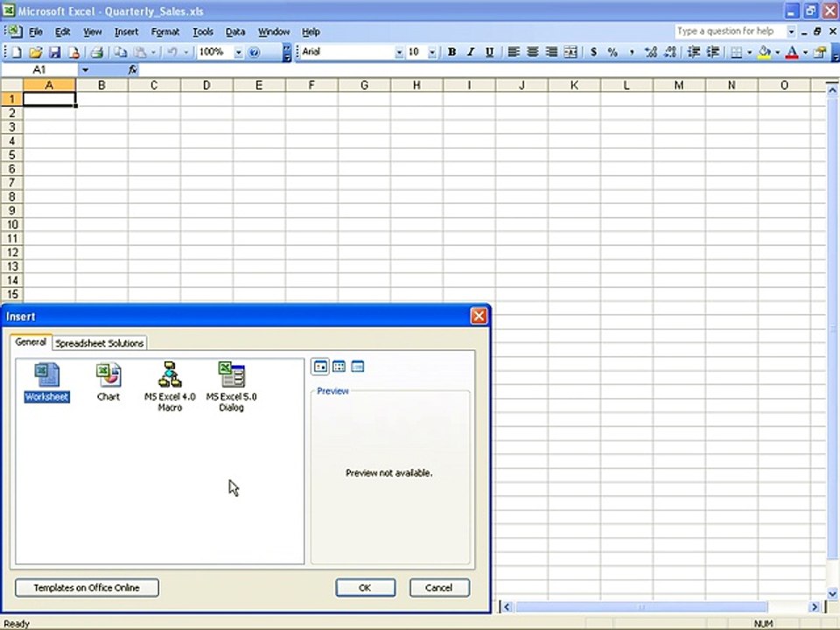Toggle Bold formatting
Viewport: 840px width, 630px height.
click(451, 52)
